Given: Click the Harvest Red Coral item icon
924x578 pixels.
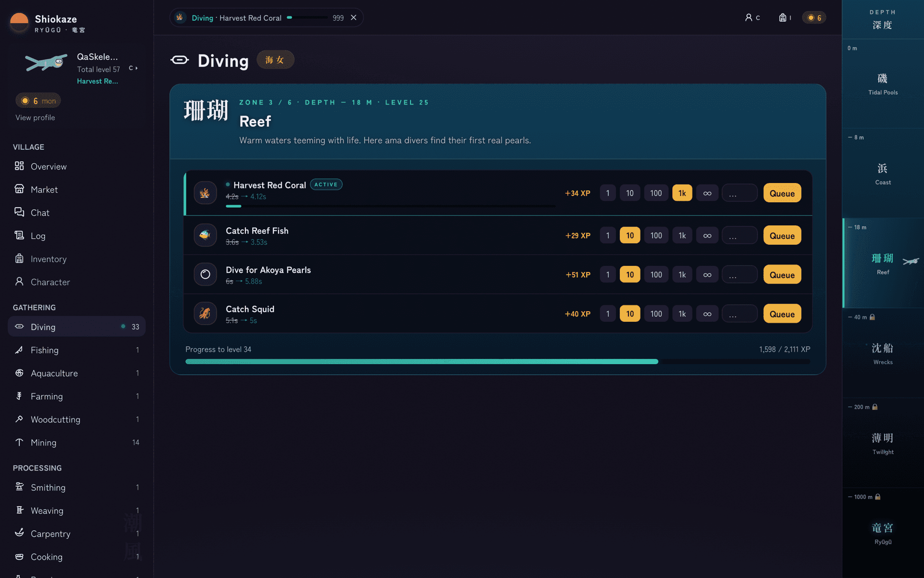Looking at the screenshot, I should click(x=205, y=193).
